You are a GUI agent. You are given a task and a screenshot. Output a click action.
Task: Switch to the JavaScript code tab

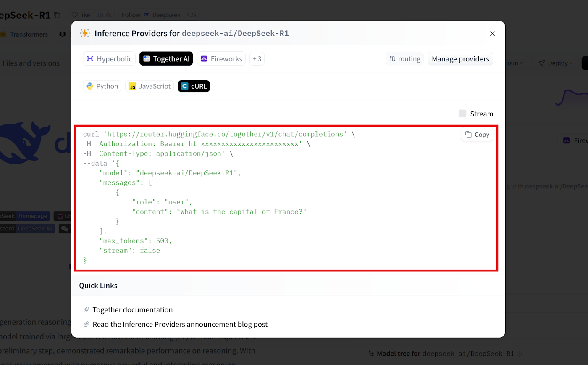(150, 86)
